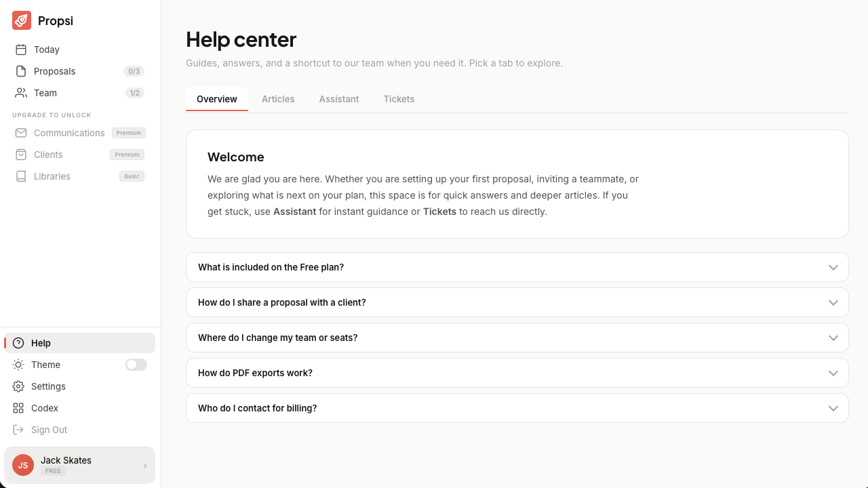The image size is (868, 488).
Task: Click the Proposals document icon
Action: 21,71
